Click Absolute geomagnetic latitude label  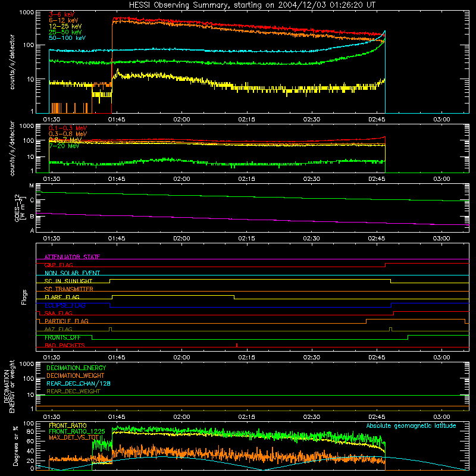tap(411, 425)
